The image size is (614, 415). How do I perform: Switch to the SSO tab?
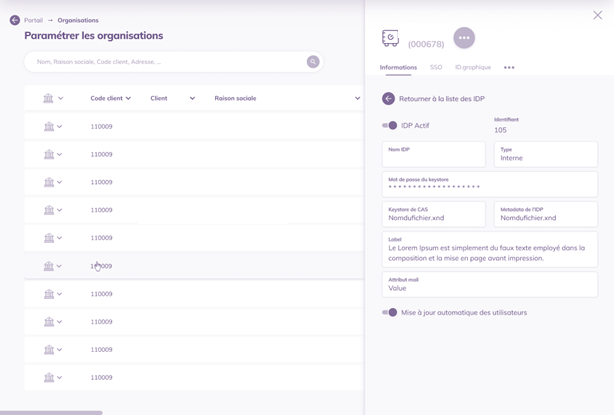(x=436, y=68)
